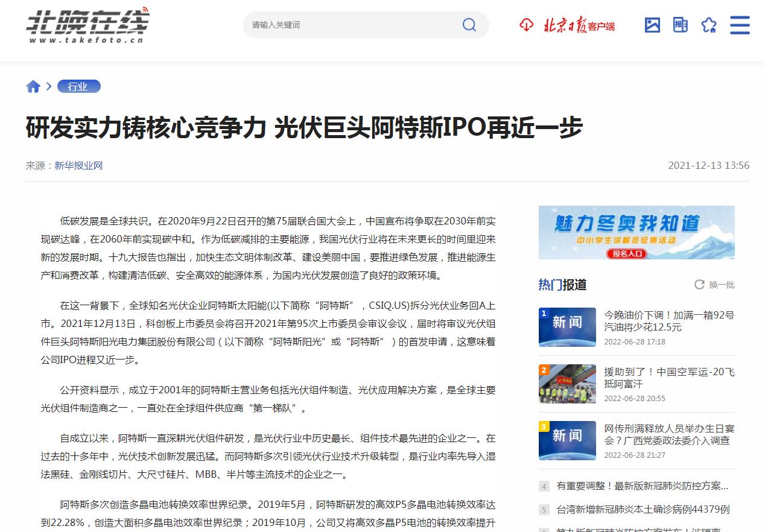The height and width of the screenshot is (532, 765).
Task: Open the 北京日报客户端 link
Action: tap(579, 25)
